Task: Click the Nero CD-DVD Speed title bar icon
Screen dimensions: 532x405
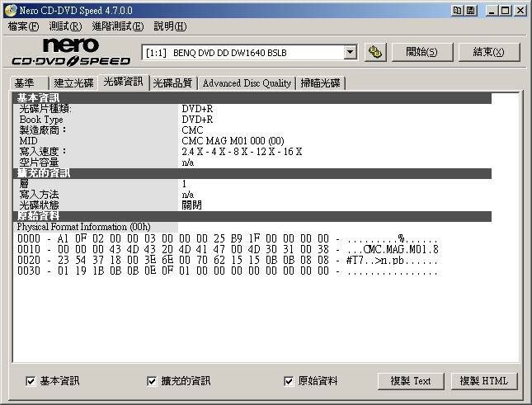Action: (x=11, y=10)
